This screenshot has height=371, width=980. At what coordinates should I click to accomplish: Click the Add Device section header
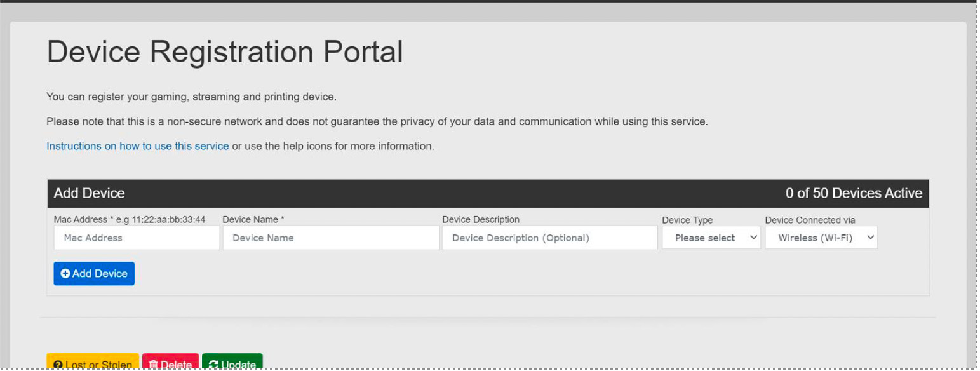[x=89, y=193]
